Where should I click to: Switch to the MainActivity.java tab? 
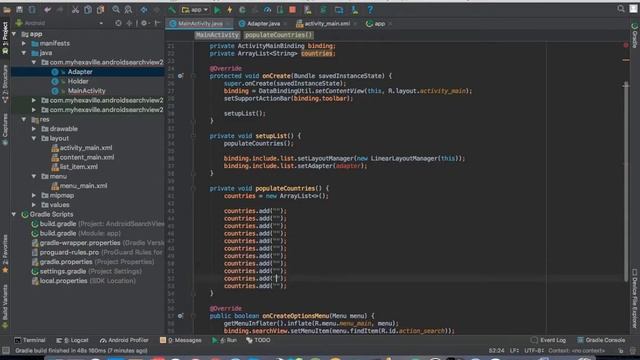200,24
